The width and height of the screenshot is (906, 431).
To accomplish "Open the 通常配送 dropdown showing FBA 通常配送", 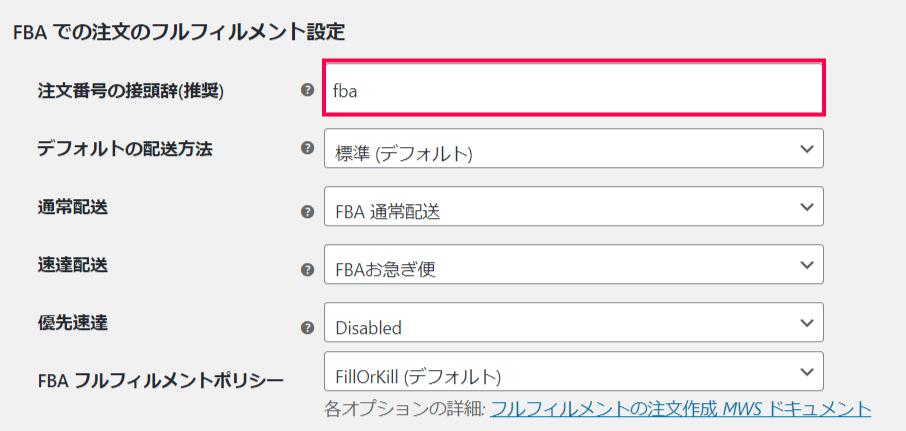I will 574,206.
